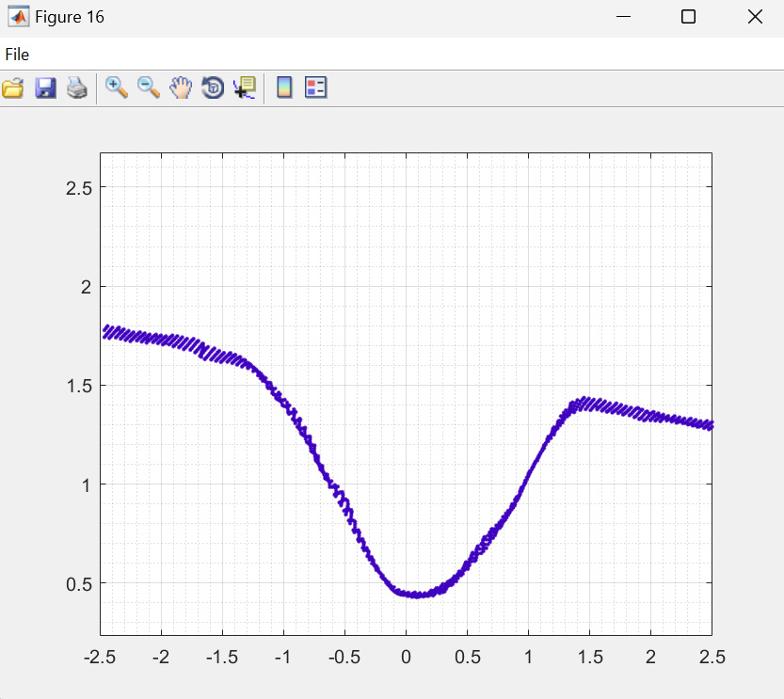Click the x-axis label 0
The height and width of the screenshot is (699, 784).
point(406,657)
